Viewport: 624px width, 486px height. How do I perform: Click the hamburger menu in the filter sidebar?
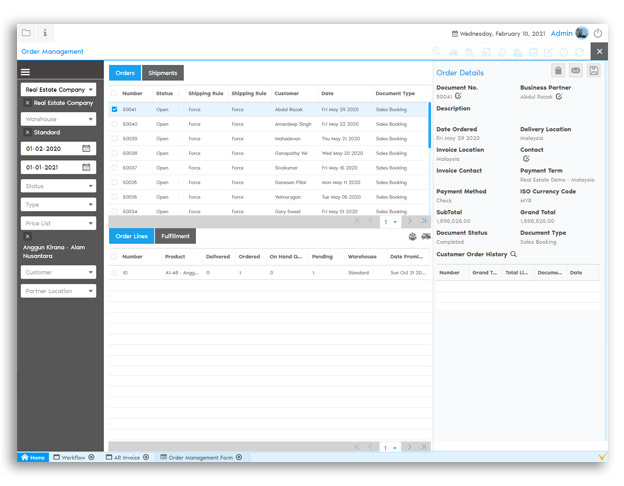26,72
